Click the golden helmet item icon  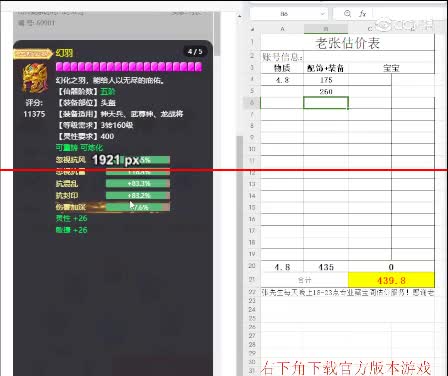pyautogui.click(x=34, y=78)
